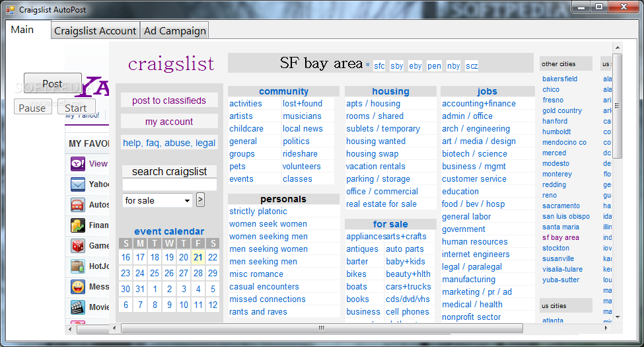Click the vertical scrollbar down arrow
Viewport: 644px width, 347px height.
coord(618,317)
